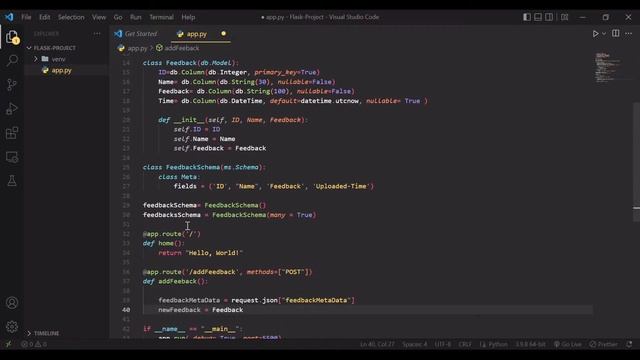This screenshot has height=360, width=640.
Task: Open the Manage gear icon
Action: [12, 327]
